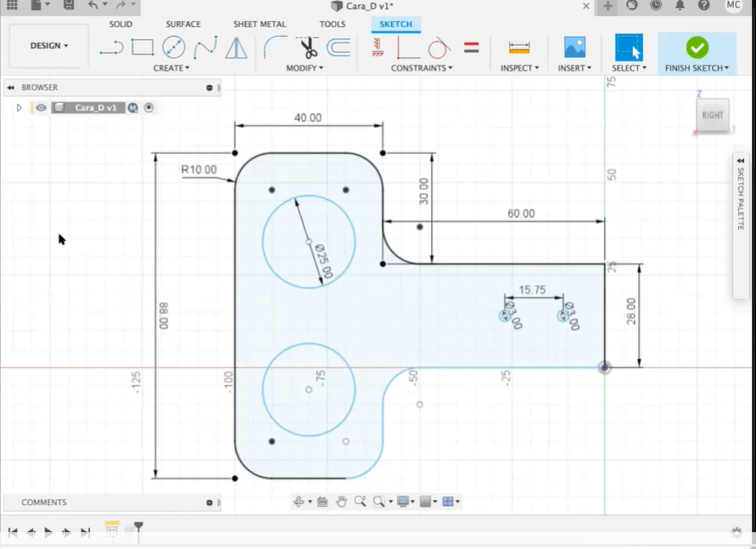
Task: Go to end of timeline
Action: (x=85, y=532)
